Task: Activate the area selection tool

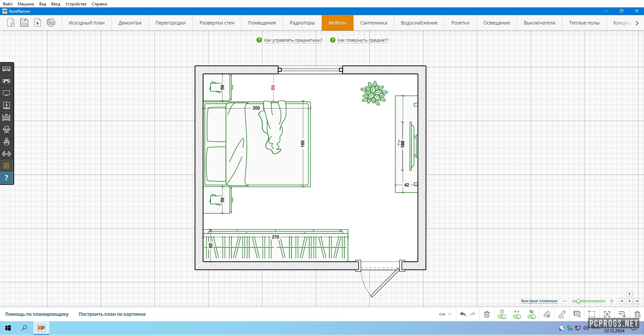Action: coord(592,314)
